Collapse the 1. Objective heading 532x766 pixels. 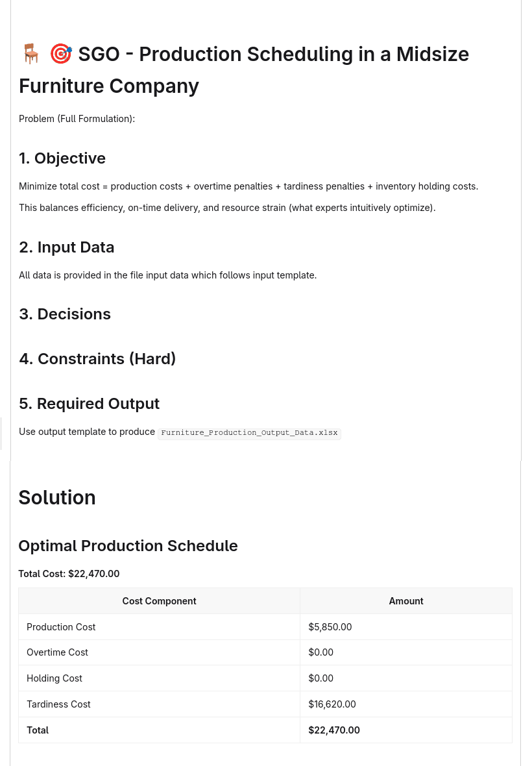tap(62, 158)
